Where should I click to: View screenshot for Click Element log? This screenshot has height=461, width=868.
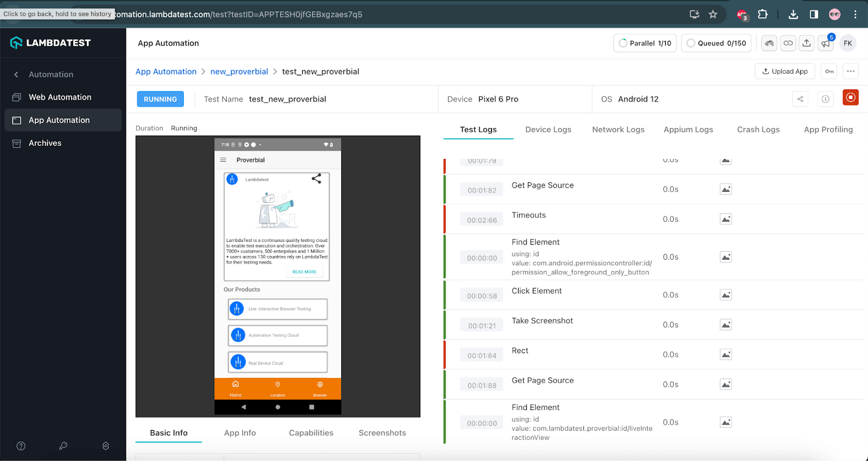(x=726, y=295)
